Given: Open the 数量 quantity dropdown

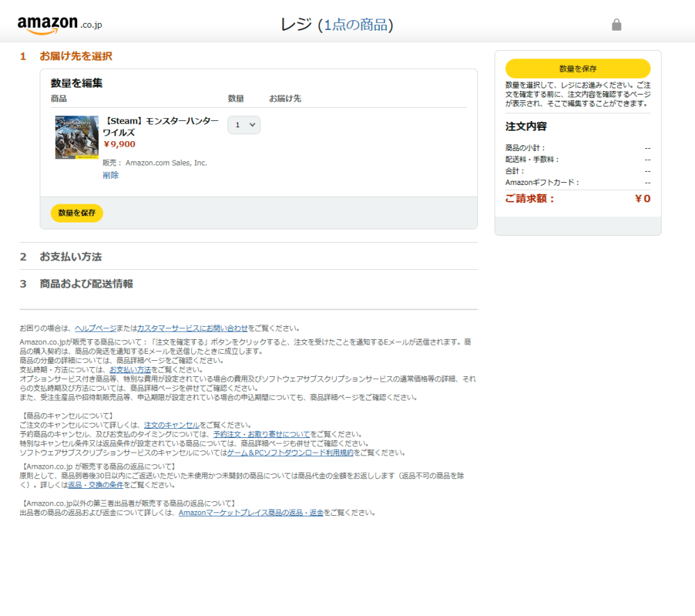Looking at the screenshot, I should point(243,125).
